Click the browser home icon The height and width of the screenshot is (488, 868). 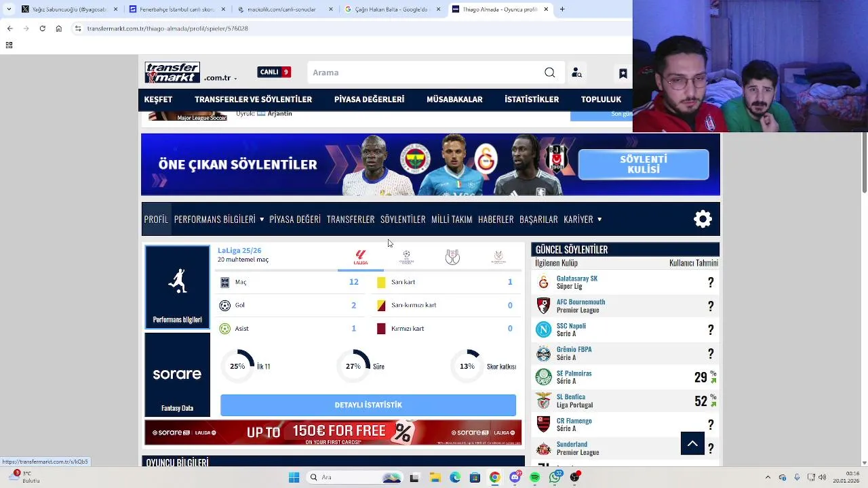tap(59, 28)
